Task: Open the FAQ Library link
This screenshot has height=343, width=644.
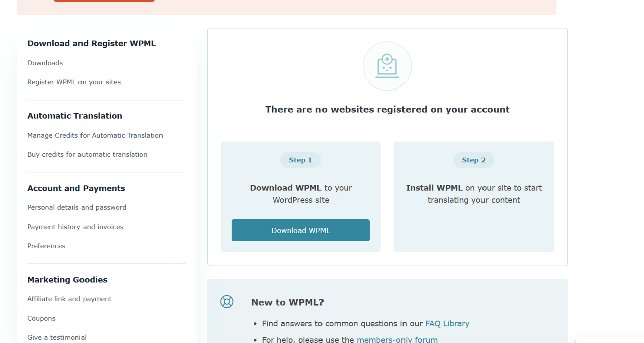Action: click(x=447, y=324)
